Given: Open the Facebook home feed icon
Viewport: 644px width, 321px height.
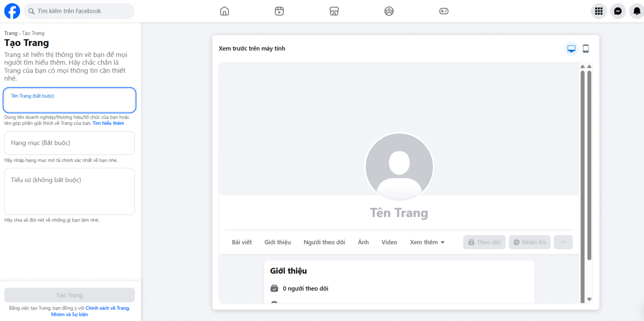Looking at the screenshot, I should coord(224,11).
